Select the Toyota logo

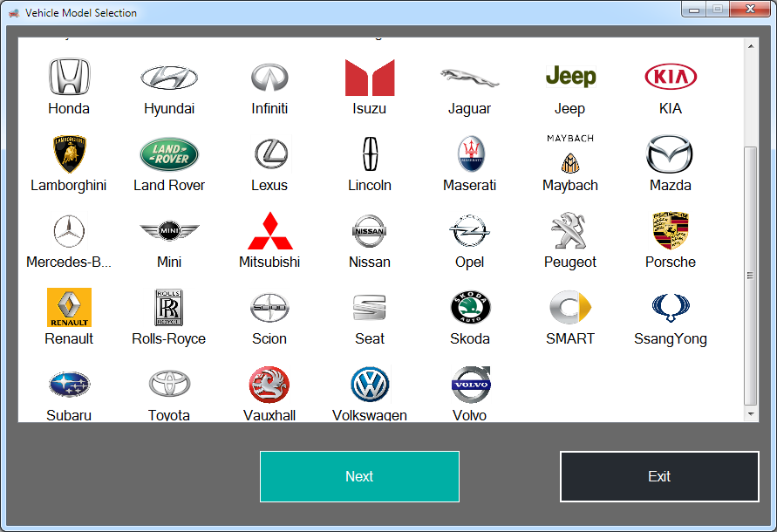coord(169,384)
